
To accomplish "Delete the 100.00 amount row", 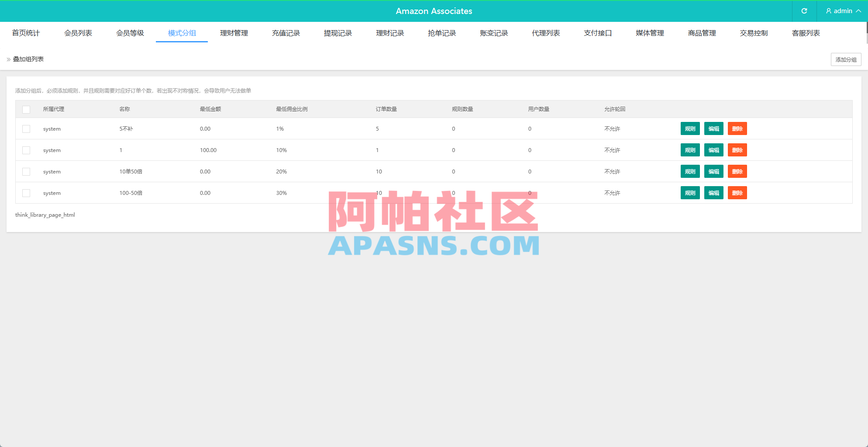I will click(737, 150).
